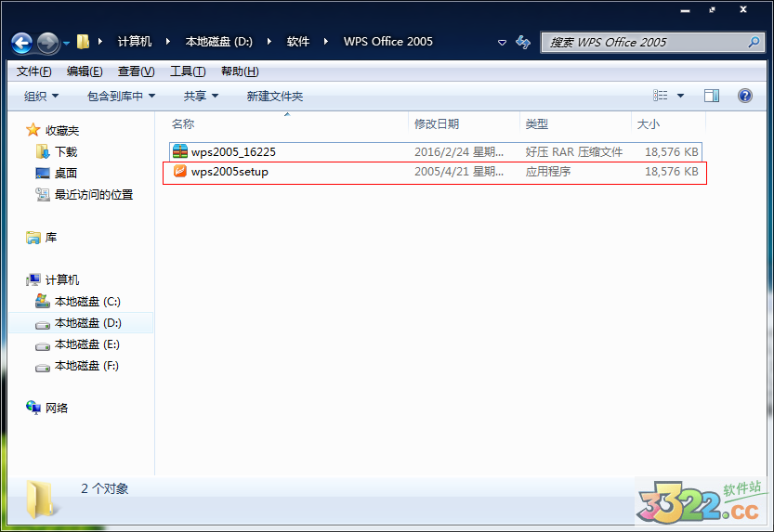Open 本地磁盘 (E:) in the sidebar
The width and height of the screenshot is (774, 532).
pos(87,344)
